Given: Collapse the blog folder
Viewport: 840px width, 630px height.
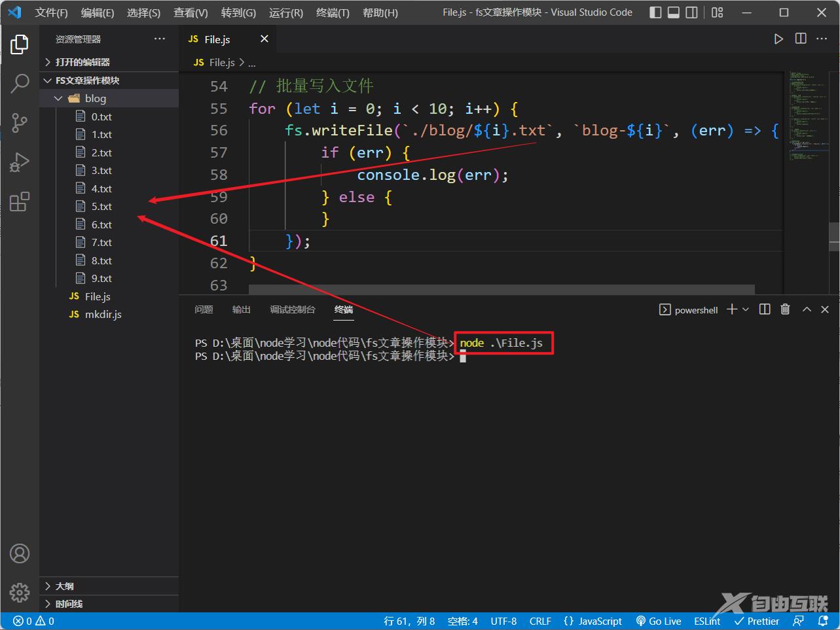Looking at the screenshot, I should pyautogui.click(x=109, y=98).
